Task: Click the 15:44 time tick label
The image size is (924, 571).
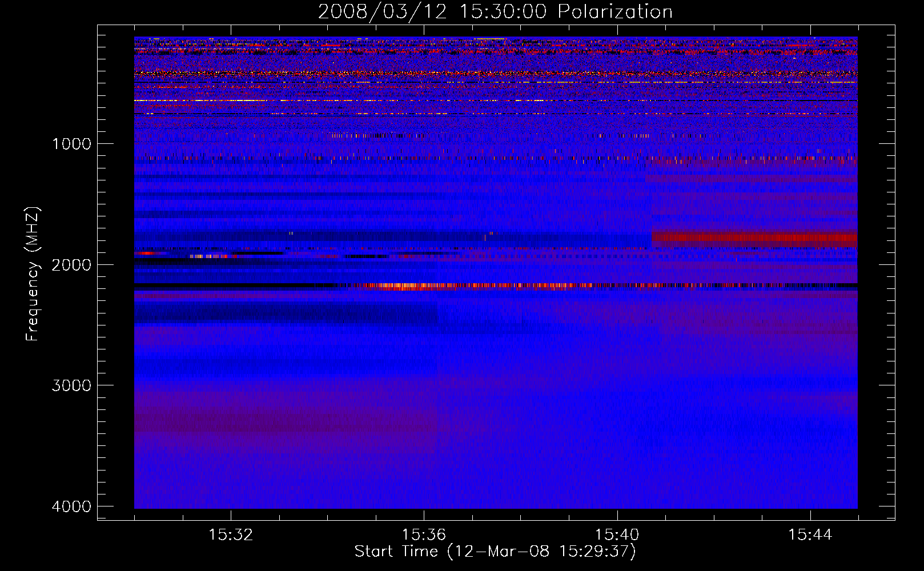Action: click(x=810, y=535)
